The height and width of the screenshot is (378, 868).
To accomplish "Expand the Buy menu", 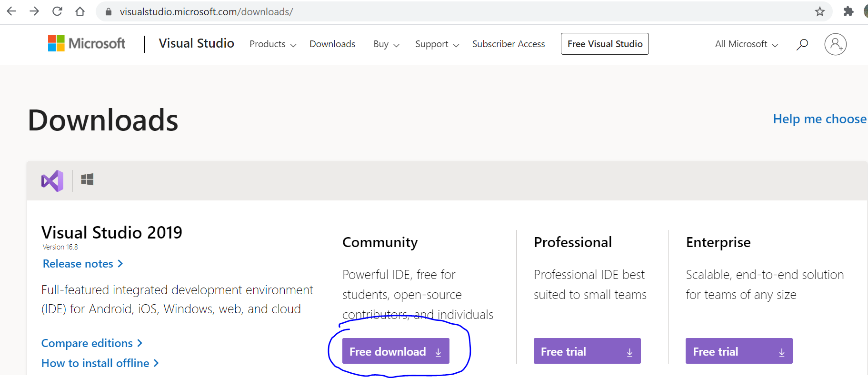I will point(386,44).
